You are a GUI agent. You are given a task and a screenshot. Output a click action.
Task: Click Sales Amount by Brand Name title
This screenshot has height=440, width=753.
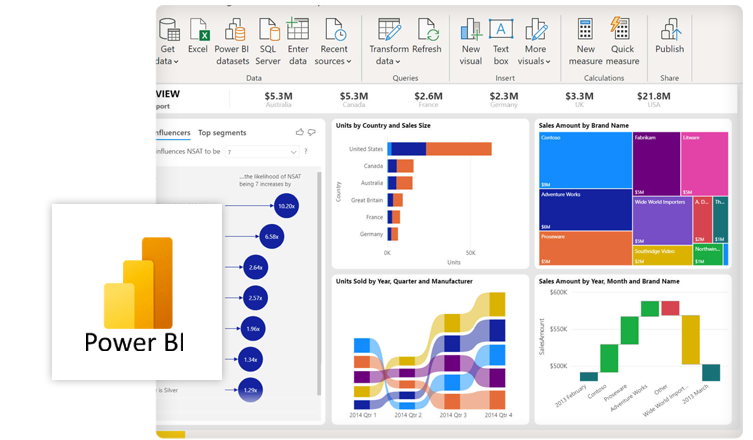click(x=583, y=125)
